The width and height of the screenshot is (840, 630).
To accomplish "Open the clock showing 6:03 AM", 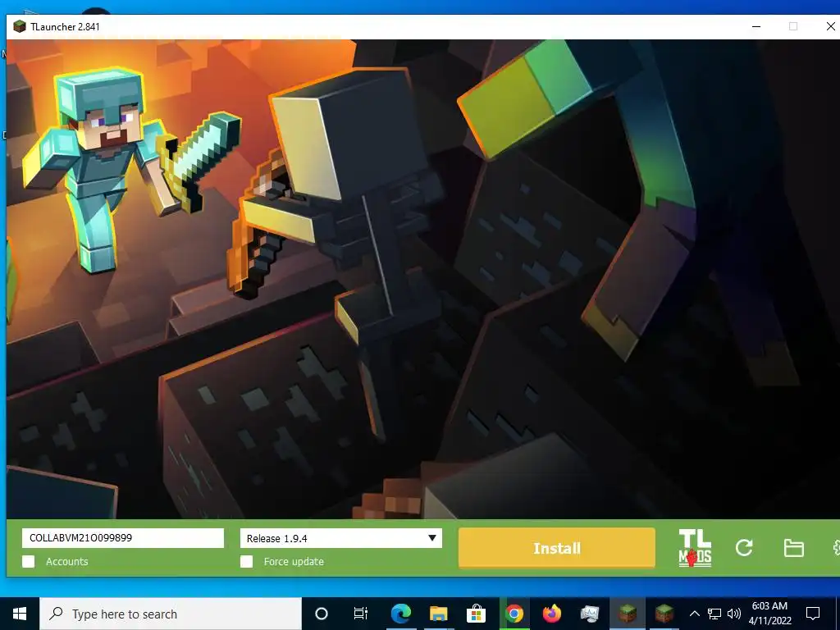I will 769,614.
